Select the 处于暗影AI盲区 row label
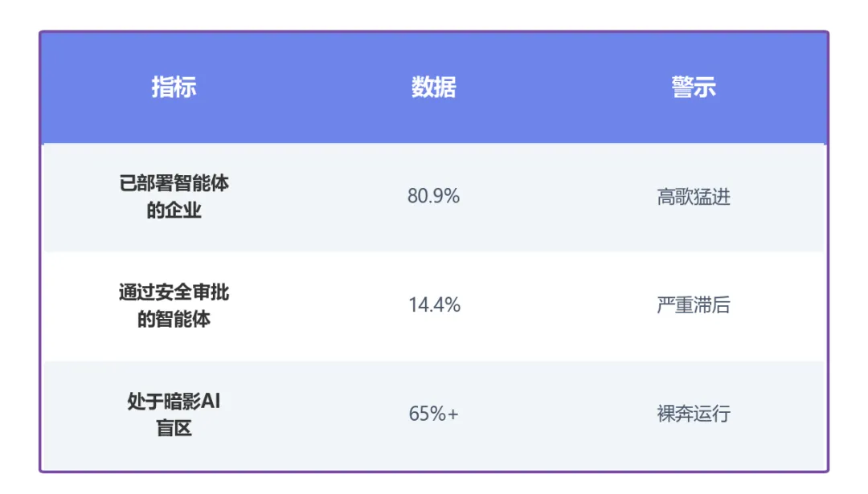The height and width of the screenshot is (494, 868). point(174,414)
